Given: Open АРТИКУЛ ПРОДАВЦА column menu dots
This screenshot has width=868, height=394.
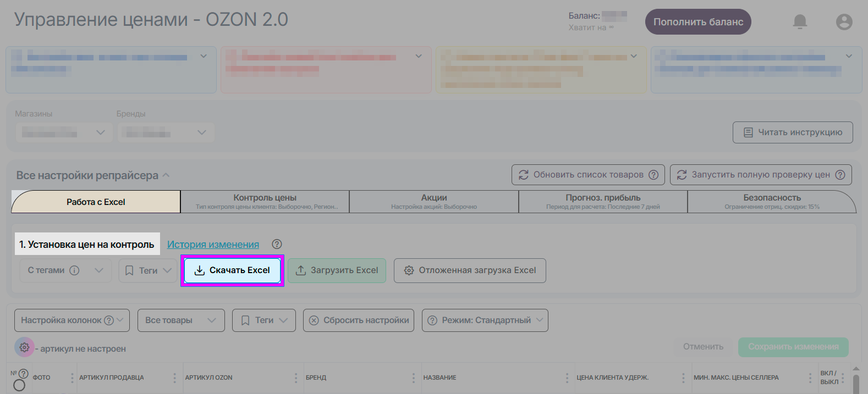Looking at the screenshot, I should click(174, 378).
